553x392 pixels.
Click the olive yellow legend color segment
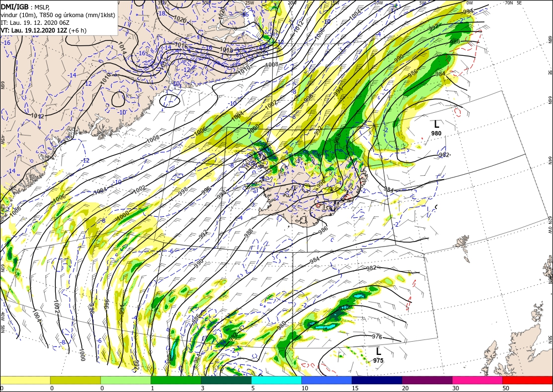click(x=75, y=380)
